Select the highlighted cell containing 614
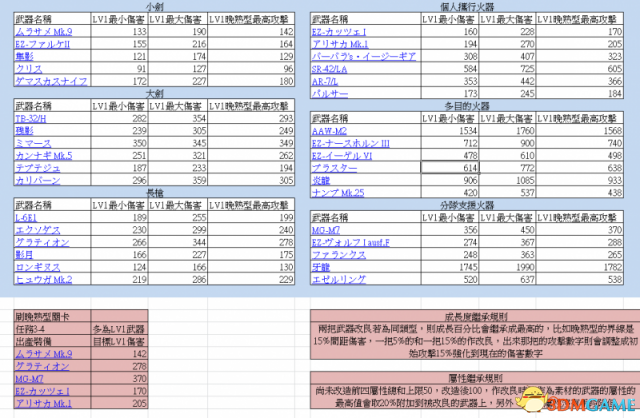The image size is (640, 418). click(450, 168)
